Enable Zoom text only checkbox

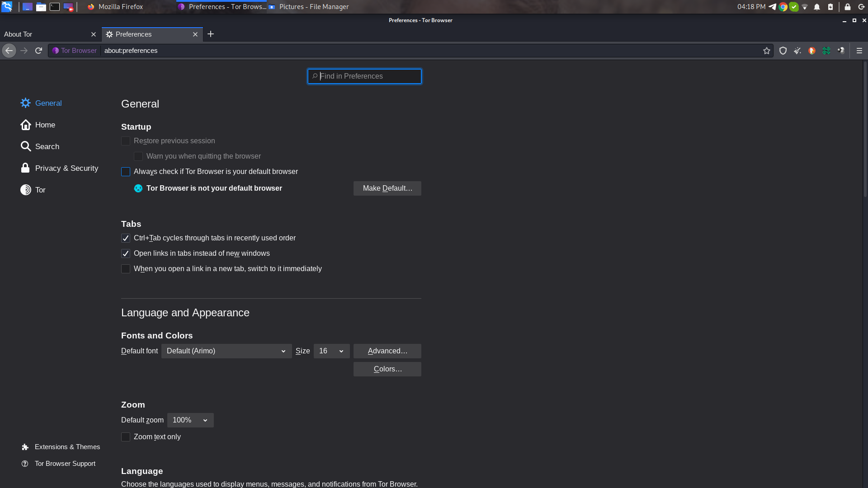(x=126, y=437)
